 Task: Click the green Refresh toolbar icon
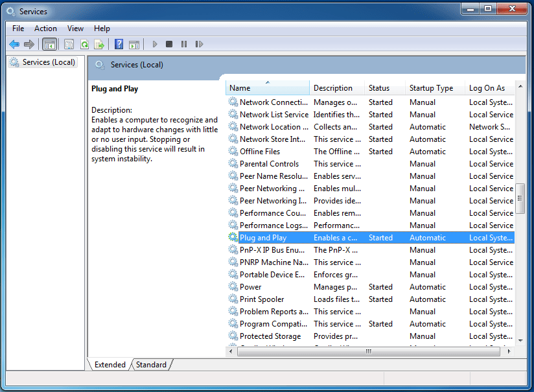click(x=84, y=44)
